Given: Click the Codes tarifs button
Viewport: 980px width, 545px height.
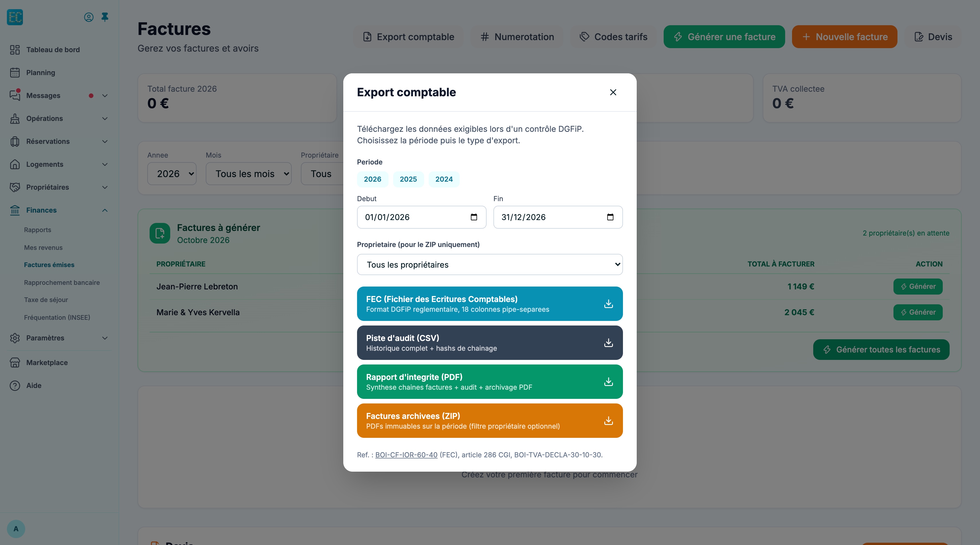Looking at the screenshot, I should tap(613, 37).
